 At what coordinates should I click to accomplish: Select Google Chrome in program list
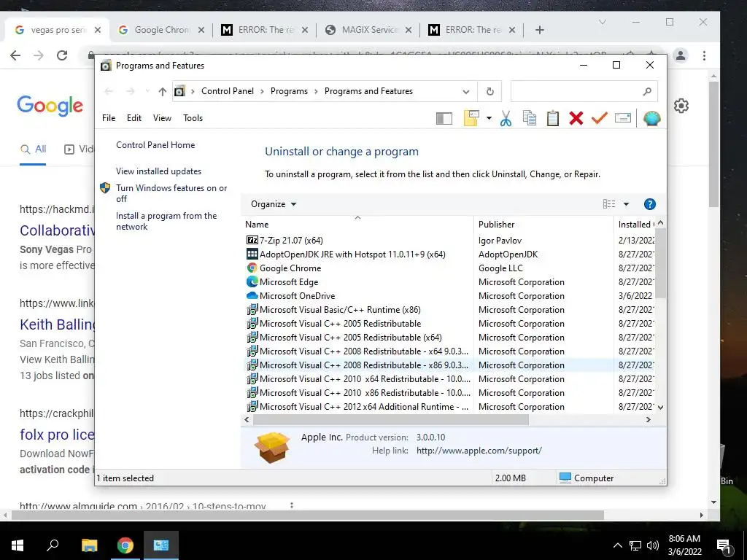[284, 268]
